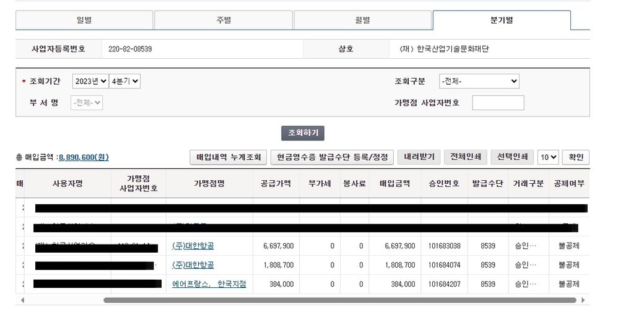Switch to the 일별 tab
Viewport: 644px width, 312px height.
tap(84, 20)
